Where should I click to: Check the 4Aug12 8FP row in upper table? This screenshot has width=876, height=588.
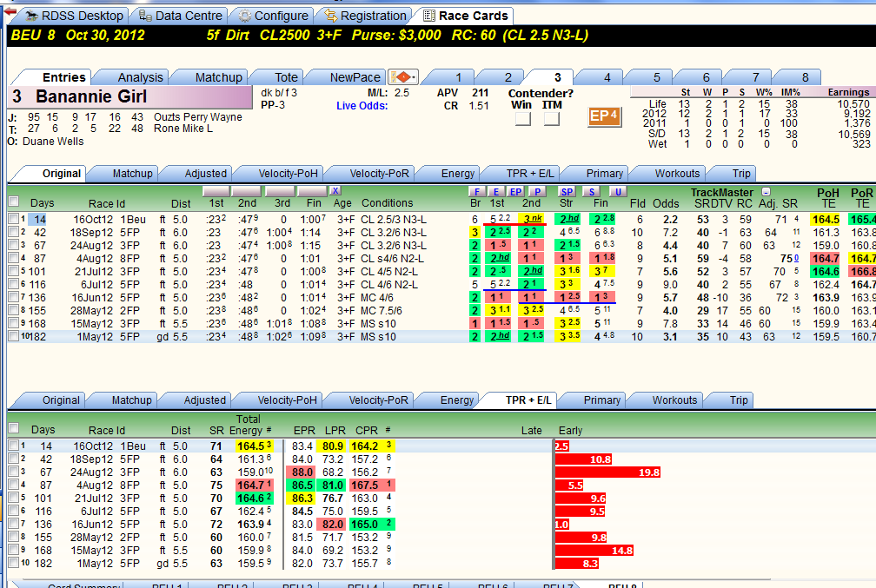tap(14, 258)
